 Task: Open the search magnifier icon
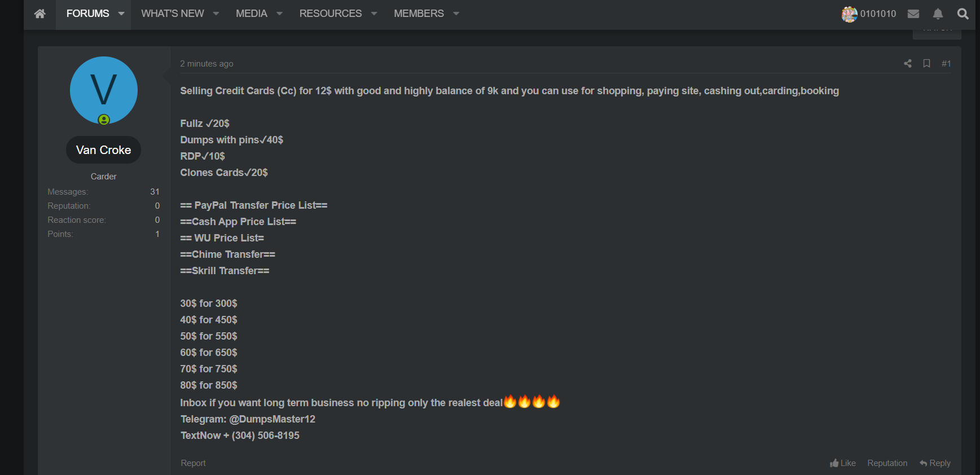pyautogui.click(x=963, y=14)
